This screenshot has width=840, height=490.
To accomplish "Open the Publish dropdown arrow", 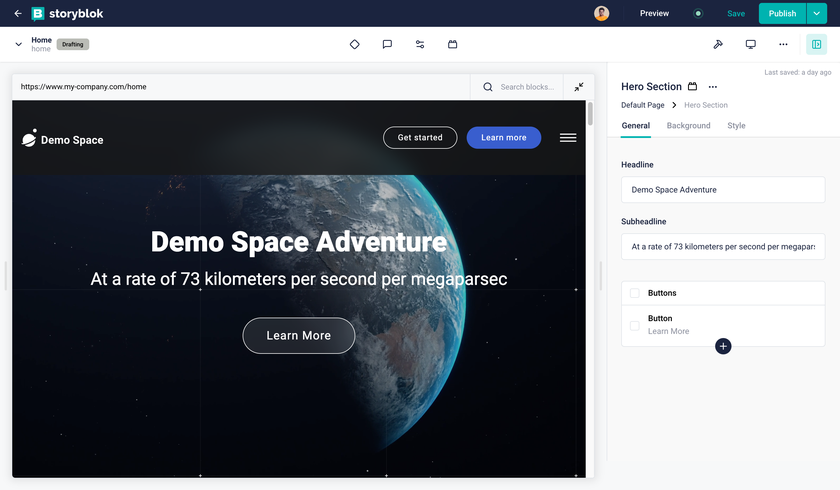I will (x=819, y=13).
